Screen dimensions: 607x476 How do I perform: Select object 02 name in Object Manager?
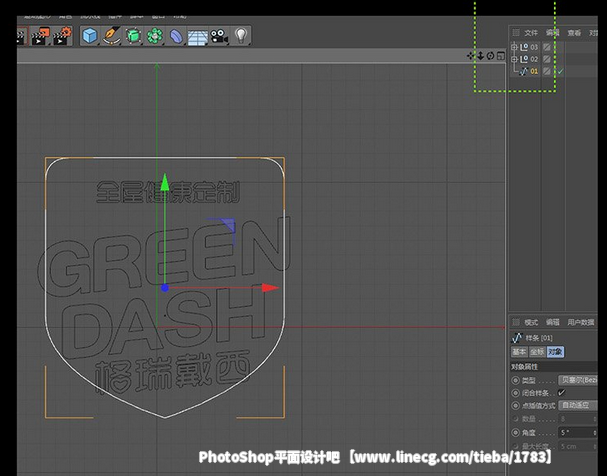(x=534, y=59)
